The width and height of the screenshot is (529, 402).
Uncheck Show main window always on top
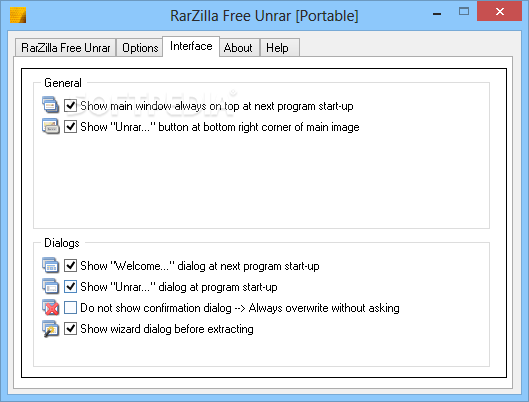tap(71, 106)
